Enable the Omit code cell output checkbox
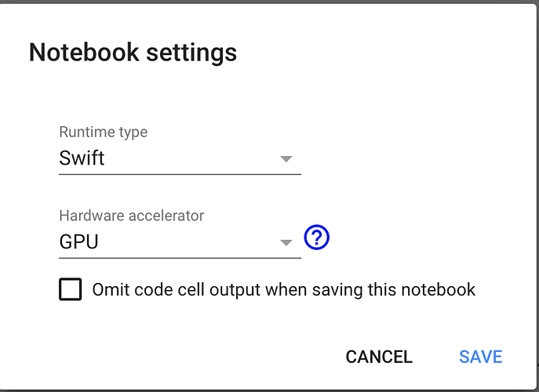This screenshot has width=539, height=392. pyautogui.click(x=71, y=290)
